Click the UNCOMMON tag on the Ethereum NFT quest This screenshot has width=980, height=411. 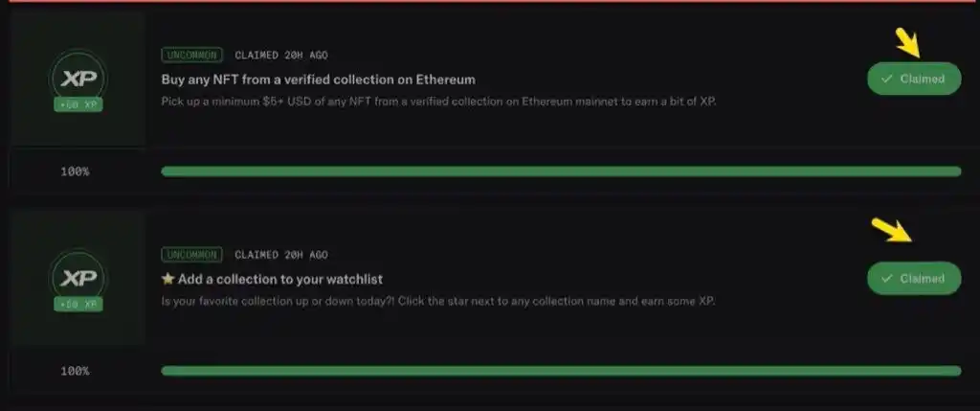[x=191, y=55]
